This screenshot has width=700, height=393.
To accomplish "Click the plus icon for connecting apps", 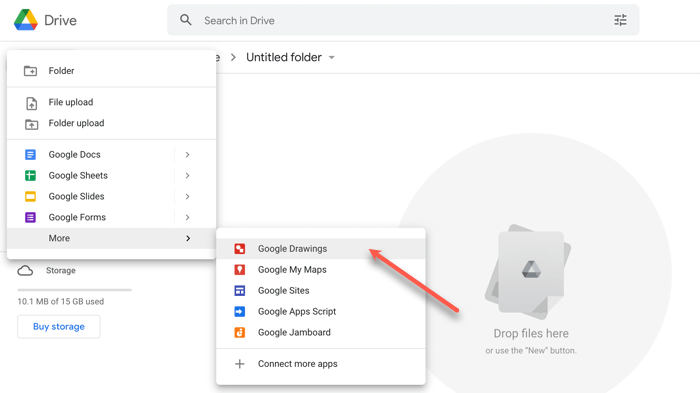I will [240, 364].
